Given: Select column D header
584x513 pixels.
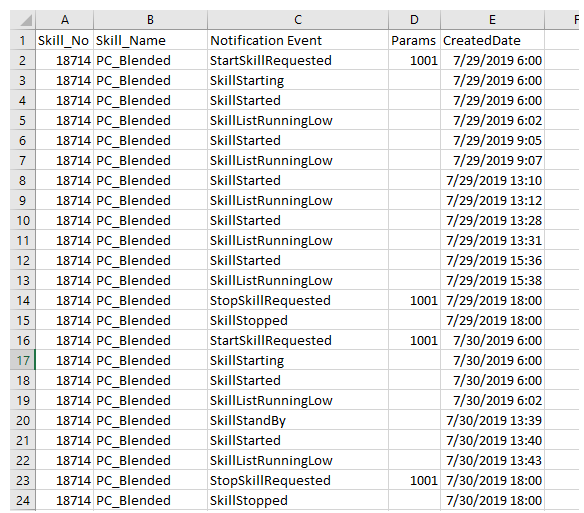Looking at the screenshot, I should [x=415, y=20].
